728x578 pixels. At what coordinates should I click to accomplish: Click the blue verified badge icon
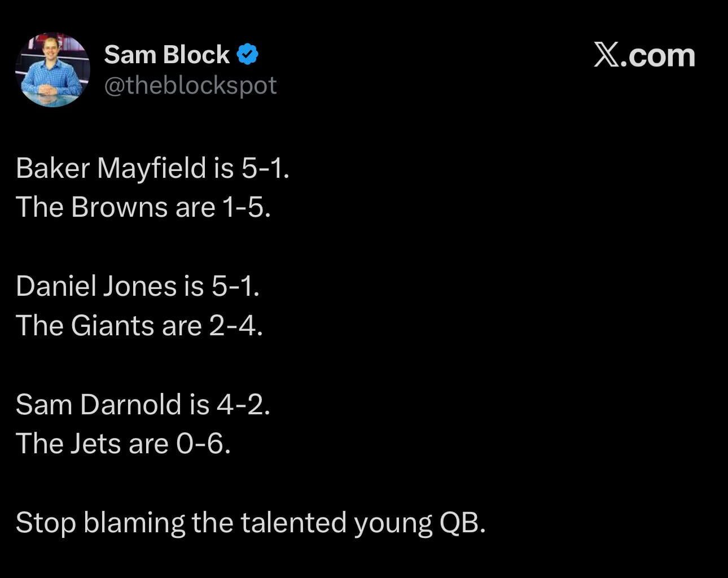click(247, 55)
